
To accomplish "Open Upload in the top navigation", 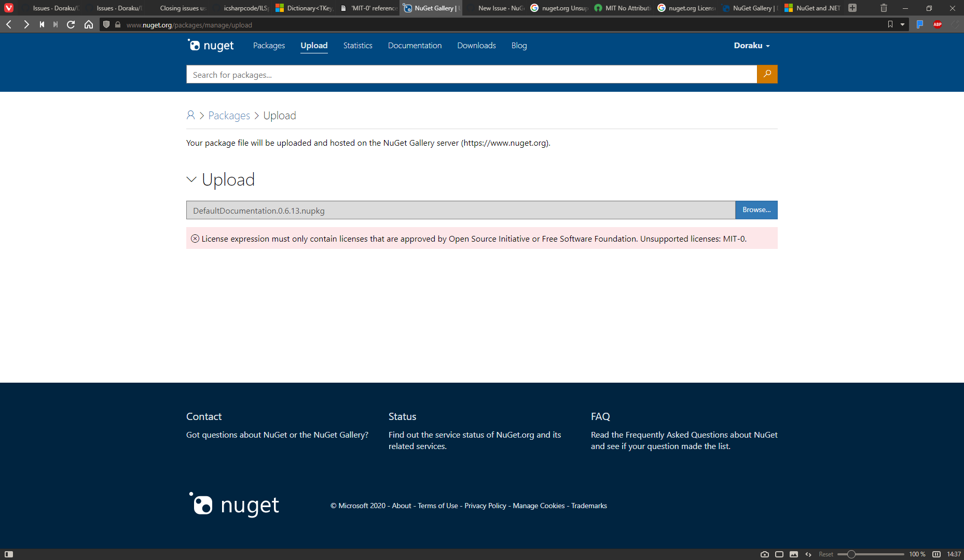I will [314, 46].
